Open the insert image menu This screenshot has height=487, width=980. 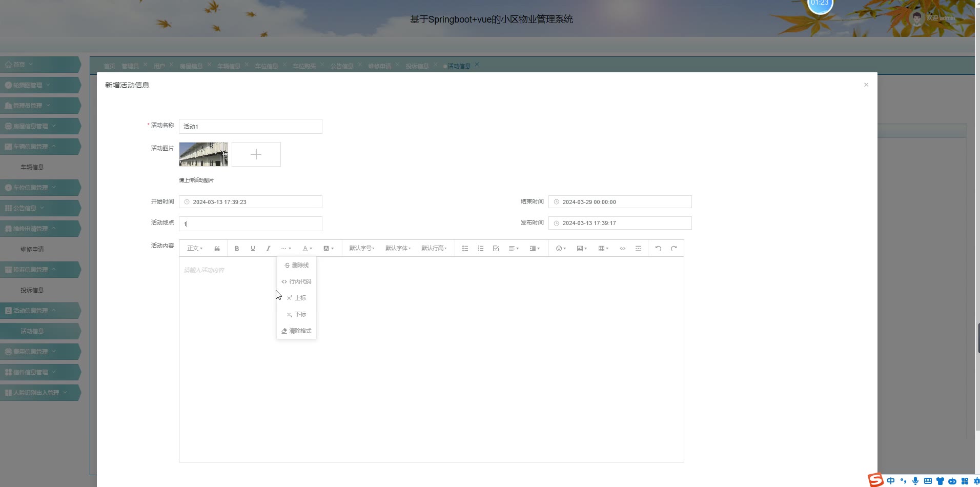582,249
